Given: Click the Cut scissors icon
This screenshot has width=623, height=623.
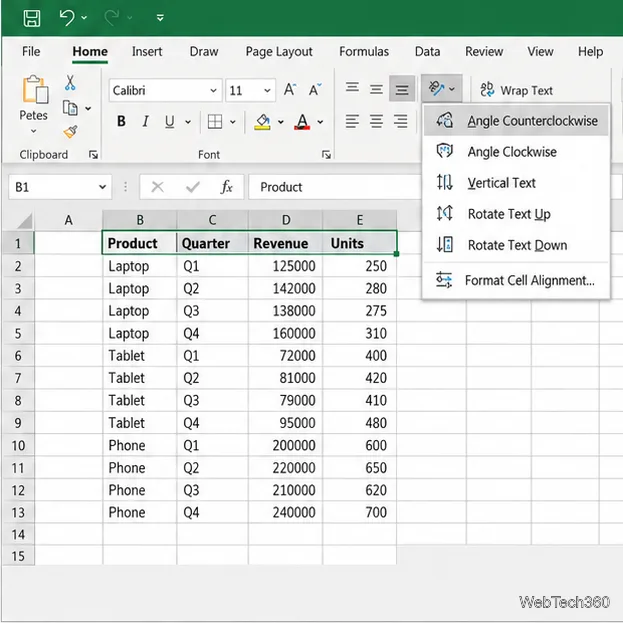Looking at the screenshot, I should point(70,83).
